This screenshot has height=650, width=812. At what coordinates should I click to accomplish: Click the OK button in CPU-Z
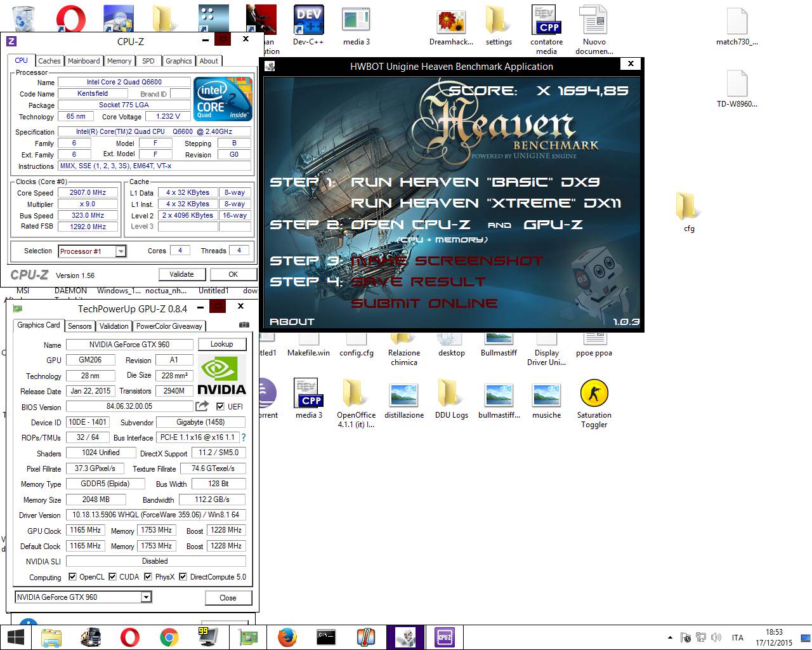click(233, 274)
